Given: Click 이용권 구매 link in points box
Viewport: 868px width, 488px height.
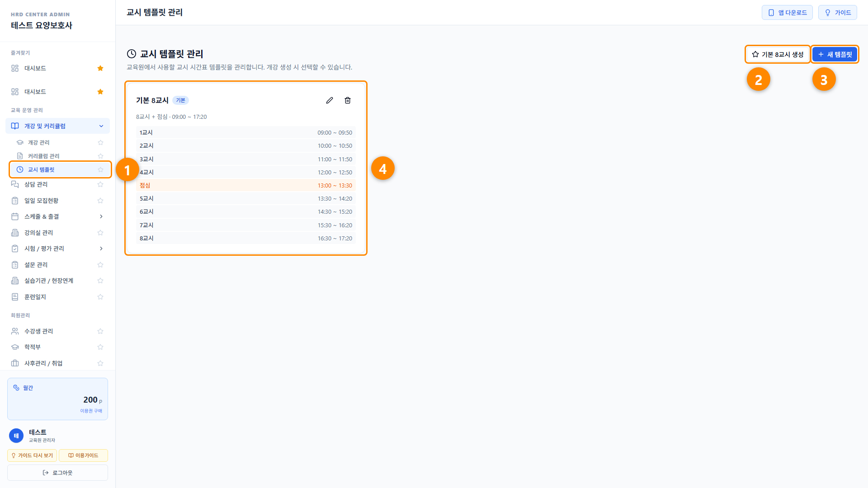Looking at the screenshot, I should pyautogui.click(x=91, y=411).
